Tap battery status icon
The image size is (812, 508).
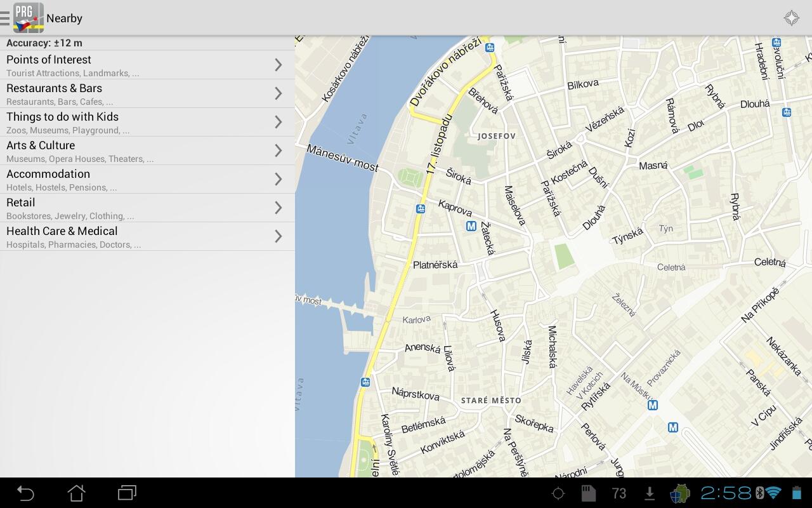pos(796,493)
